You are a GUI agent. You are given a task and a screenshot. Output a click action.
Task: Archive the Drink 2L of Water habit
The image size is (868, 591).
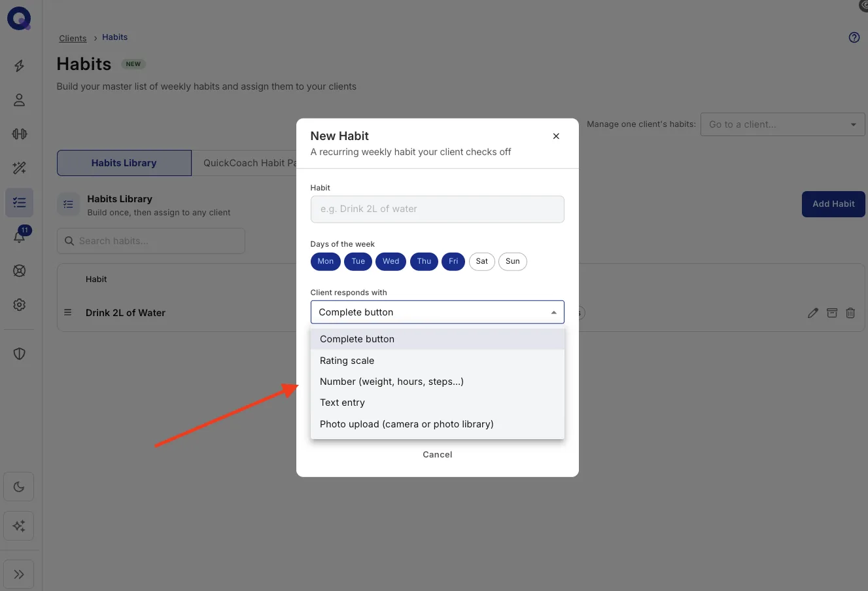point(832,313)
